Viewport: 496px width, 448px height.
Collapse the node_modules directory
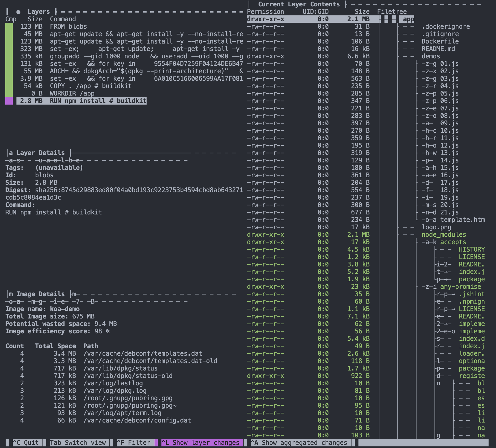(x=443, y=235)
